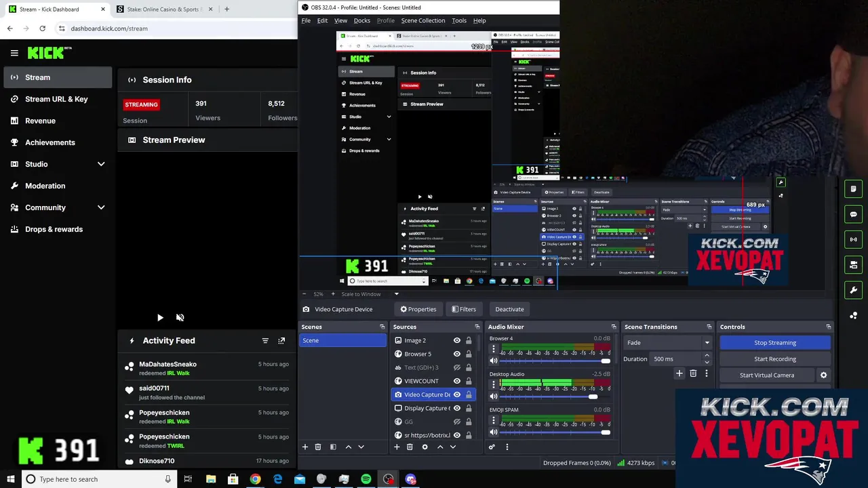Image resolution: width=868 pixels, height=488 pixels.
Task: Open the OBS Edit menu
Action: tap(322, 20)
